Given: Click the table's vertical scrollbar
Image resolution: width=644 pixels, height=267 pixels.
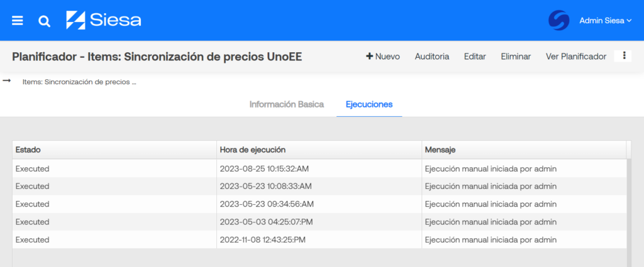Looking at the screenshot, I should tap(629, 205).
